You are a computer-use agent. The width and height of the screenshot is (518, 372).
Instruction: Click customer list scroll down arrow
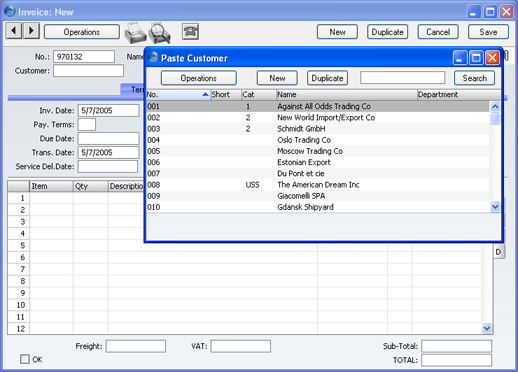(x=495, y=207)
